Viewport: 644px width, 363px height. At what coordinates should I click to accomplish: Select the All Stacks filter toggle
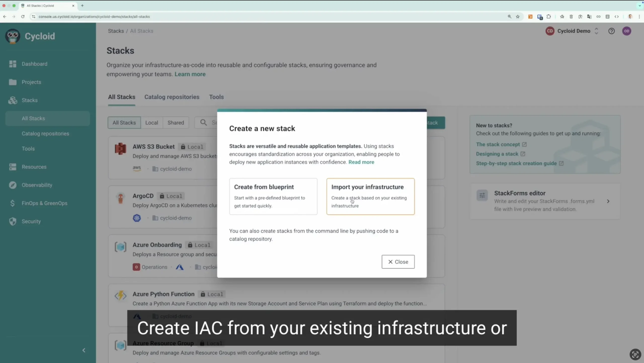(x=124, y=123)
